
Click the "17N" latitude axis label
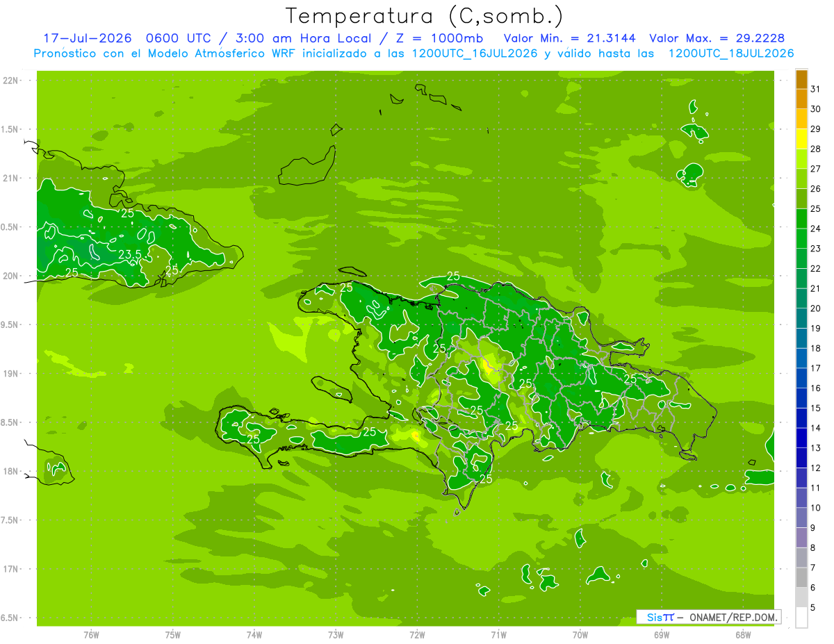point(11,569)
